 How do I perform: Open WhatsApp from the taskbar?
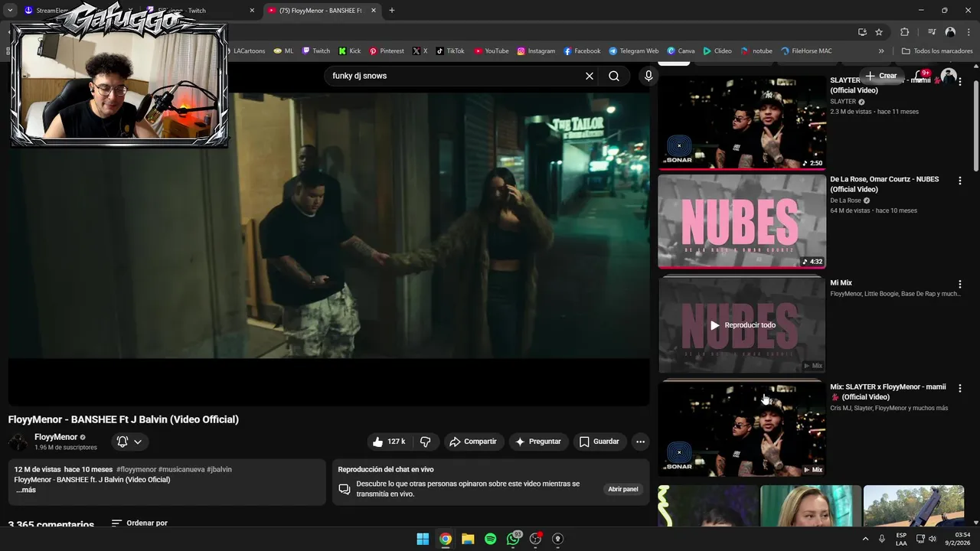[513, 539]
